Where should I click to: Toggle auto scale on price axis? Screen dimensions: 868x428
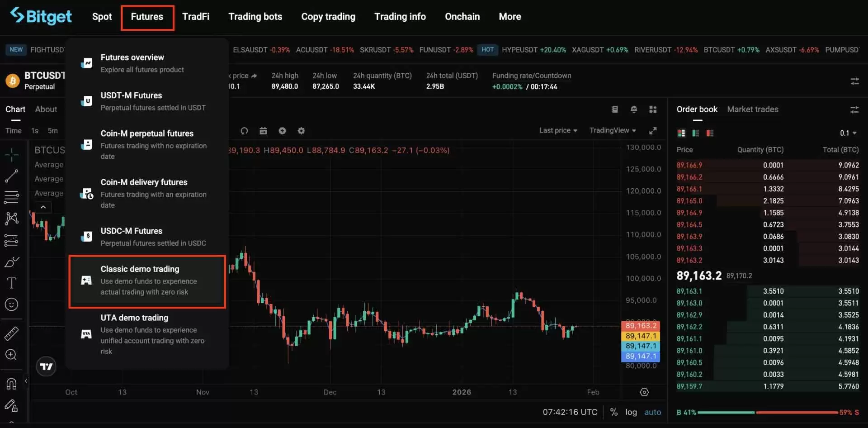[652, 412]
